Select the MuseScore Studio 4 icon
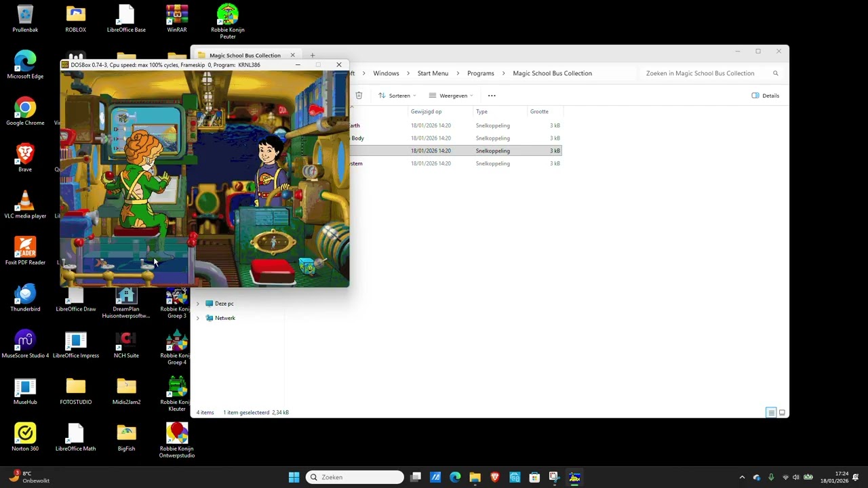This screenshot has width=868, height=488. point(25,346)
